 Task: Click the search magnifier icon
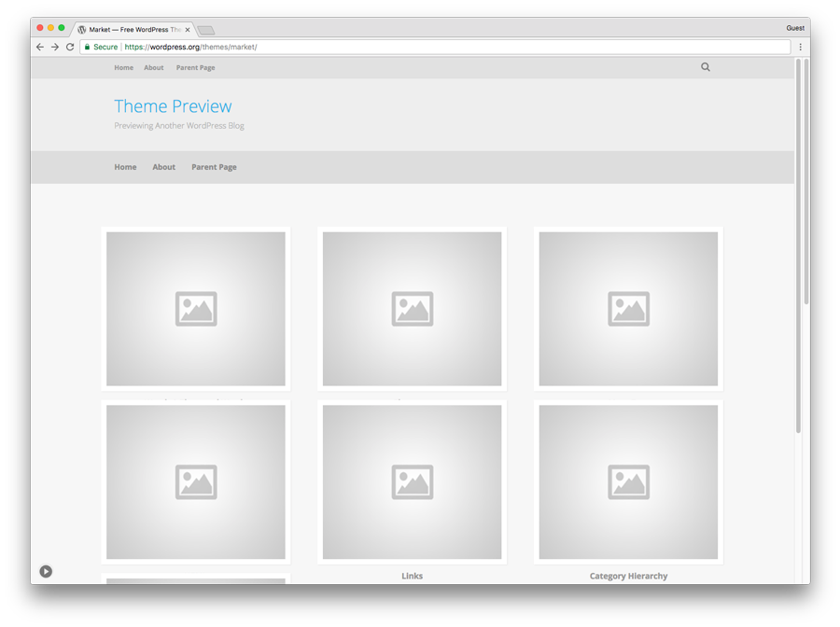[706, 67]
